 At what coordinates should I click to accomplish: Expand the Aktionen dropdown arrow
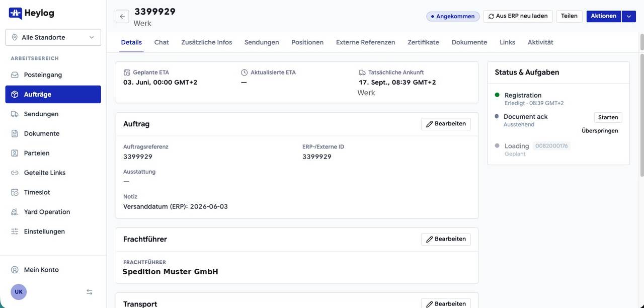629,17
